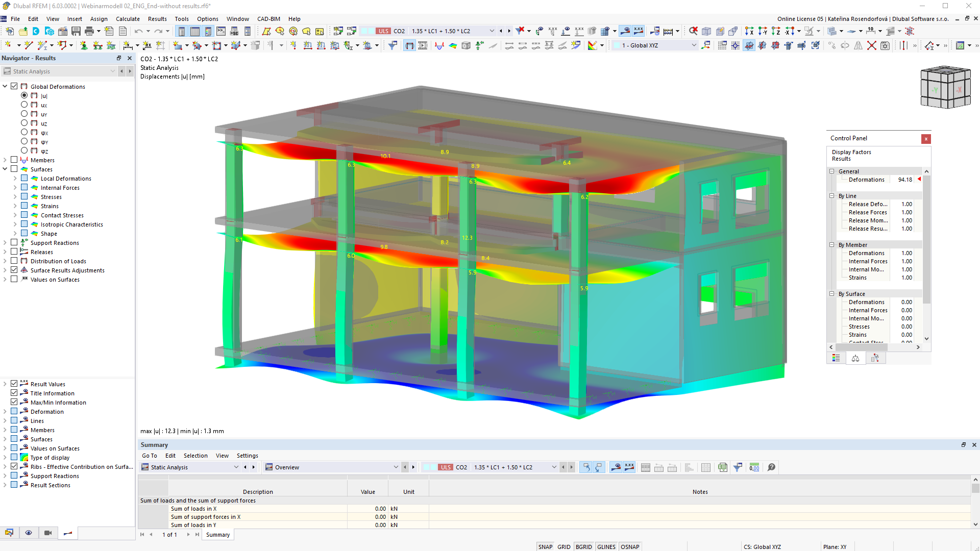Click the Overview tab in Summary panel
Viewport: 980px width, 551px height.
click(286, 467)
